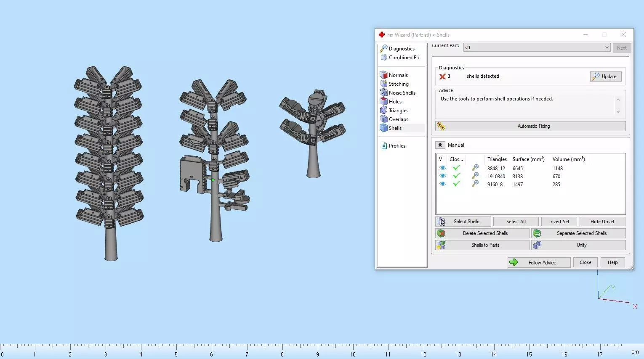Zoom to the shell with 916018 triangles
The image size is (644, 359).
[x=475, y=184]
